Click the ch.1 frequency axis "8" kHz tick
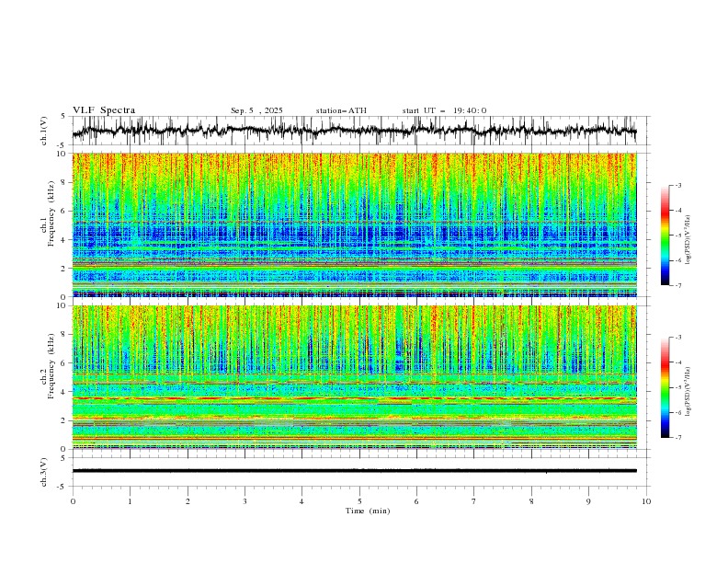The image size is (728, 563). click(x=64, y=182)
